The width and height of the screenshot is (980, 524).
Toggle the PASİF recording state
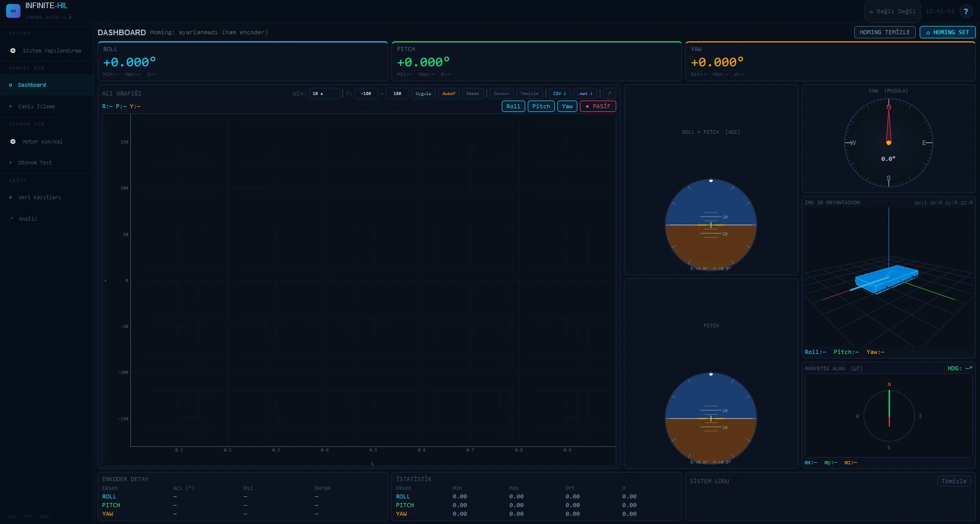[x=598, y=106]
